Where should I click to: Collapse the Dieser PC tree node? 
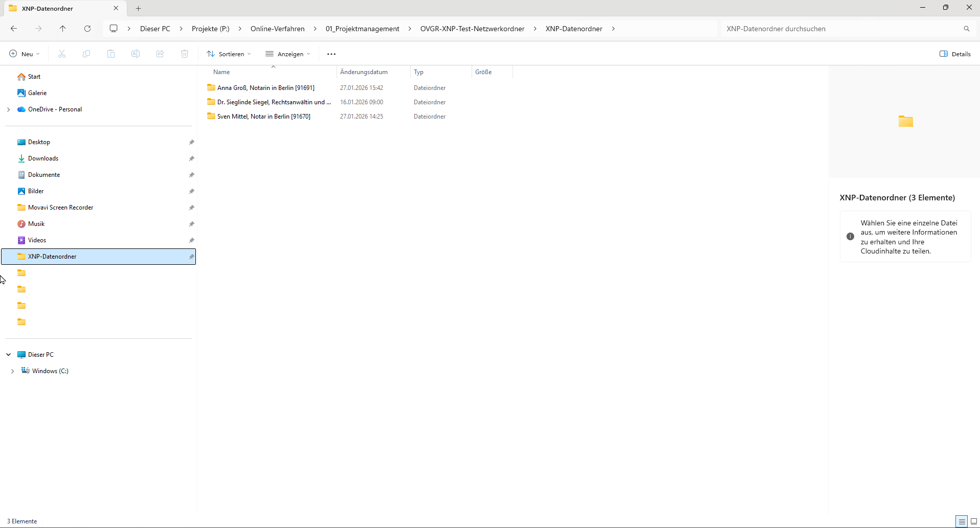click(x=9, y=355)
